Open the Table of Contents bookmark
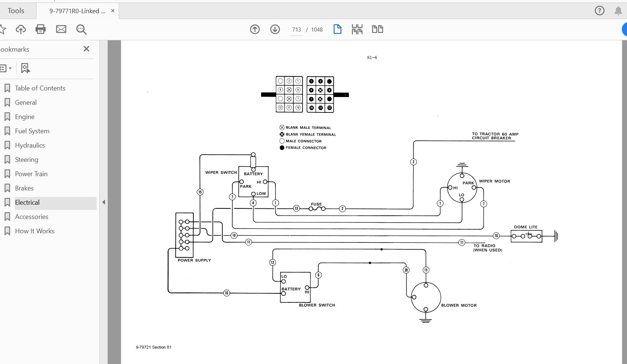This screenshot has height=364, width=627. (40, 88)
